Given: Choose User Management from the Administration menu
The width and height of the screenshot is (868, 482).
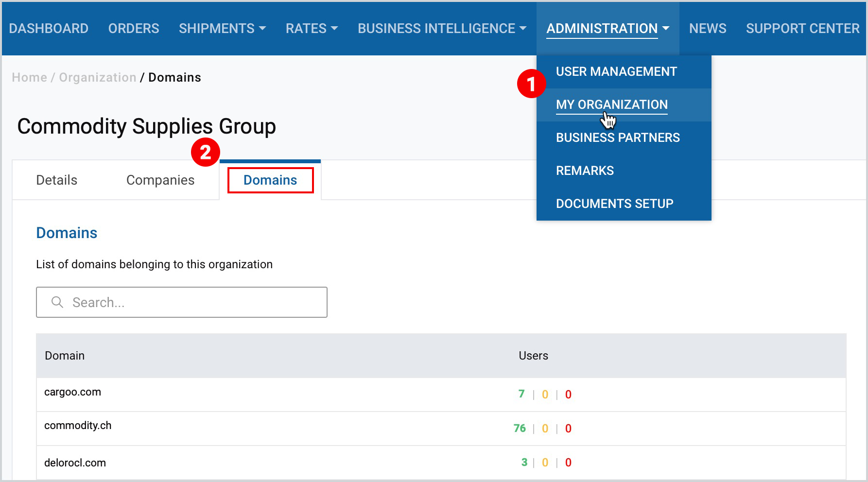Looking at the screenshot, I should click(x=616, y=71).
